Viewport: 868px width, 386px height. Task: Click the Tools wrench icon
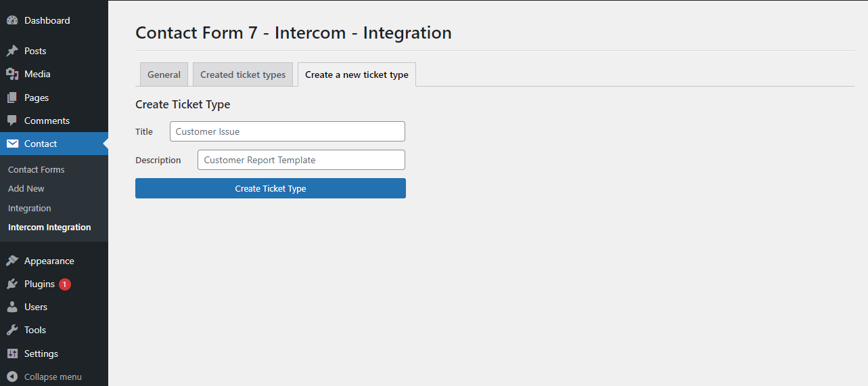(12, 330)
